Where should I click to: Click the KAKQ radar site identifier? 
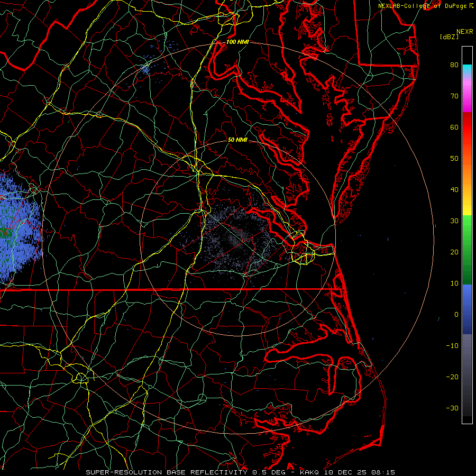pos(309,472)
